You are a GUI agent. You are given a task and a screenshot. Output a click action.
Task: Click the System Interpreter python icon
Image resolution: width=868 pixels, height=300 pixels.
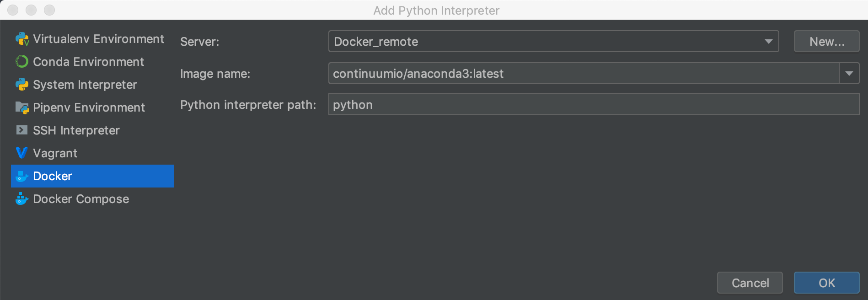point(22,85)
